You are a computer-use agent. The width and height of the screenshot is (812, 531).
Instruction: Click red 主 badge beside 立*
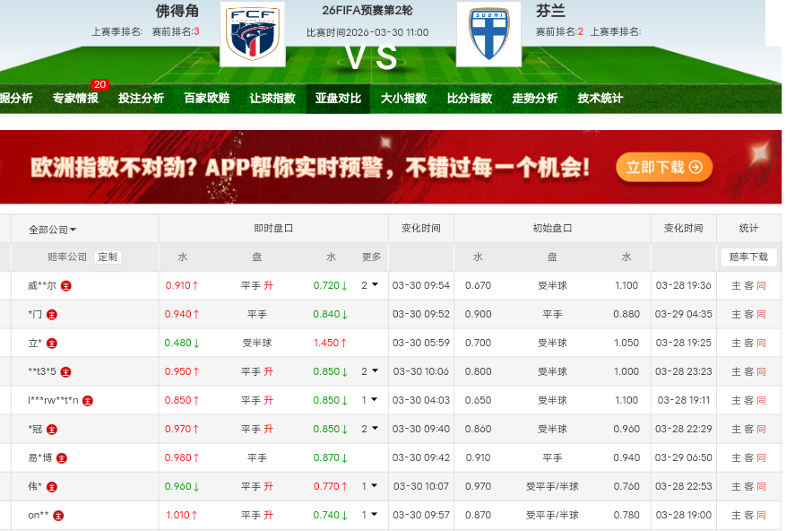(x=52, y=344)
